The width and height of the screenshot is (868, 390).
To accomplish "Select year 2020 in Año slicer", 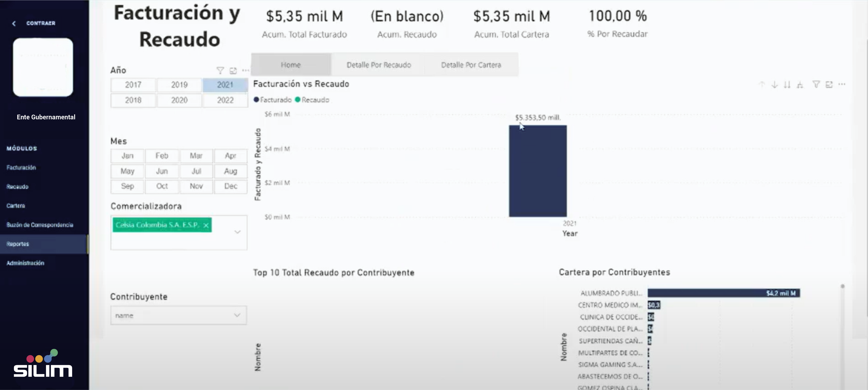I will (x=179, y=100).
